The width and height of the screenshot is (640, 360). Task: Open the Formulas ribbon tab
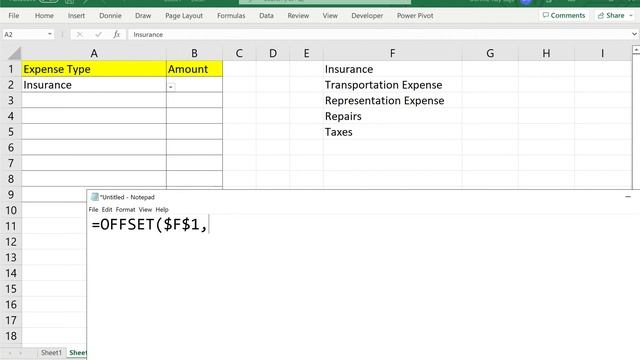[231, 16]
